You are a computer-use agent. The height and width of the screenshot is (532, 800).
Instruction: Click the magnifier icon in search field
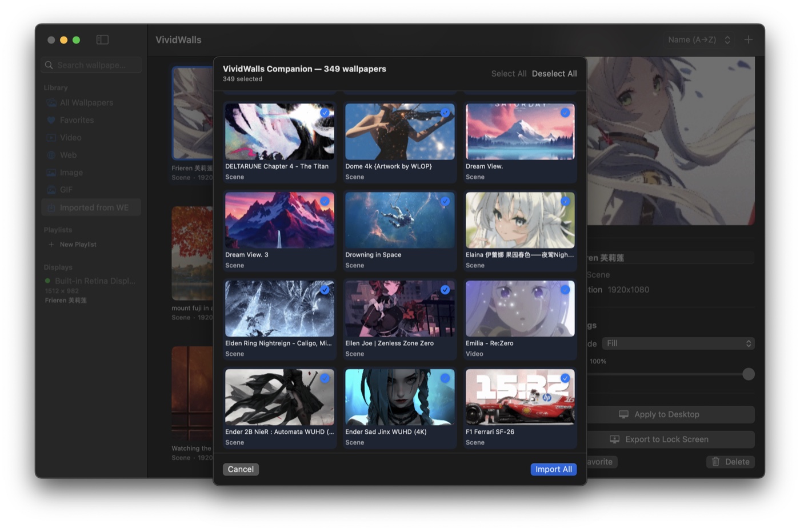coord(49,65)
